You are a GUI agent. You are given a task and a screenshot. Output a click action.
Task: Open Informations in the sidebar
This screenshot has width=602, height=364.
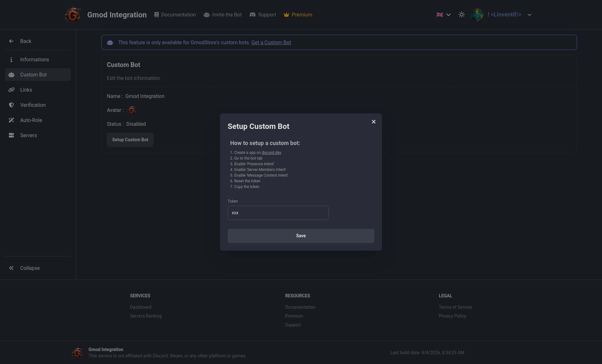pyautogui.click(x=34, y=59)
